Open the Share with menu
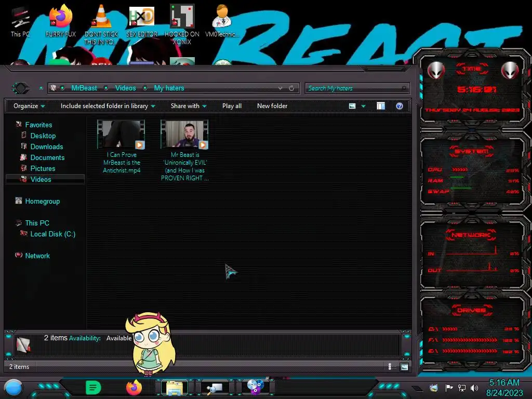This screenshot has width=532, height=399. (x=189, y=106)
